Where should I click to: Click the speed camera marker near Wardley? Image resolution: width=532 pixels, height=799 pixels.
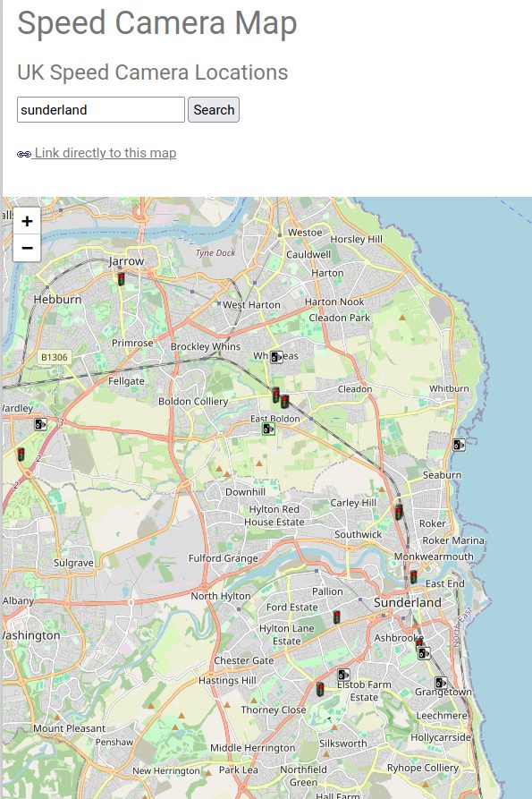pyautogui.click(x=40, y=424)
